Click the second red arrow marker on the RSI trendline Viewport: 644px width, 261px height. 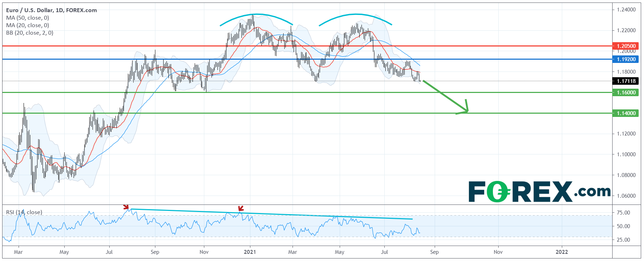pos(241,208)
